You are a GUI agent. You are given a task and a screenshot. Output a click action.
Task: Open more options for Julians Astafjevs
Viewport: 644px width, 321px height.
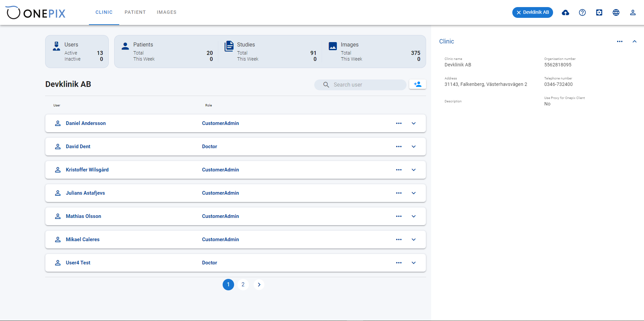click(399, 193)
